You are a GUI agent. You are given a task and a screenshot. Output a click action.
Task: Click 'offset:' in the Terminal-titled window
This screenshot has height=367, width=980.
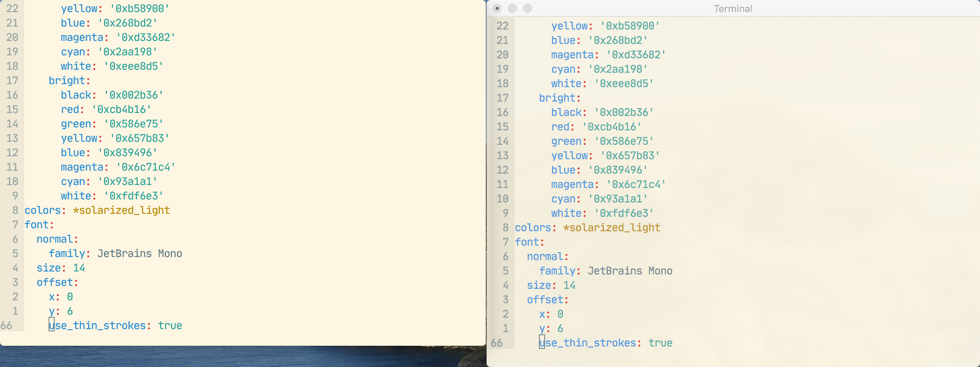point(547,300)
